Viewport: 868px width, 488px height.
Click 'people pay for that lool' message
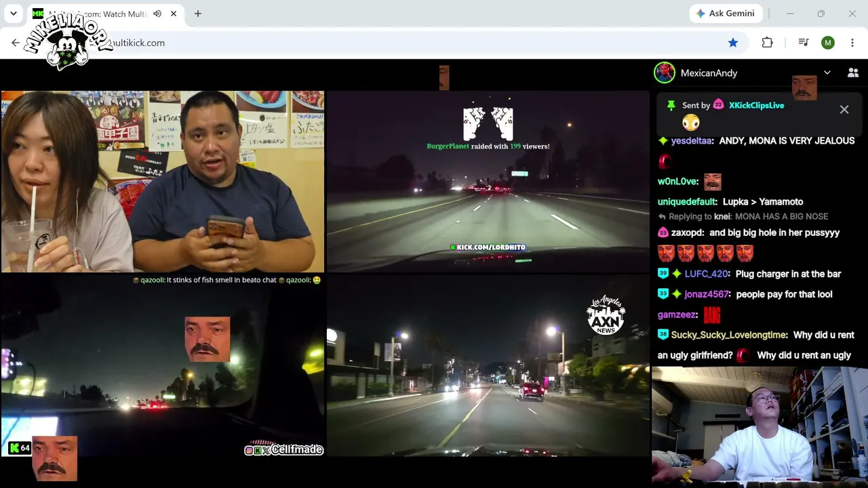[784, 294]
